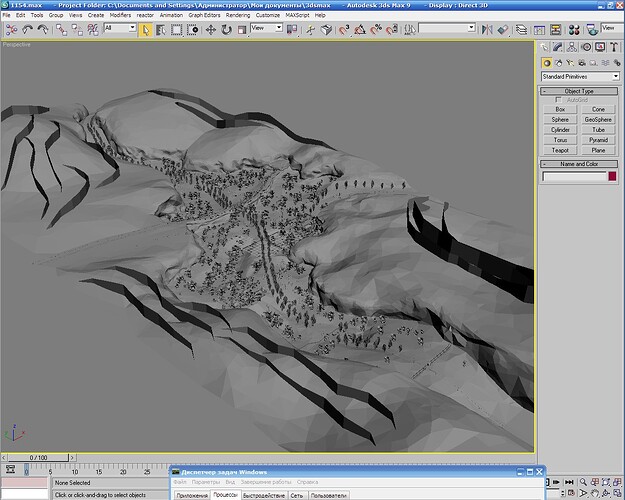Choose the Geometry category icon
This screenshot has width=625, height=500.
545,62
